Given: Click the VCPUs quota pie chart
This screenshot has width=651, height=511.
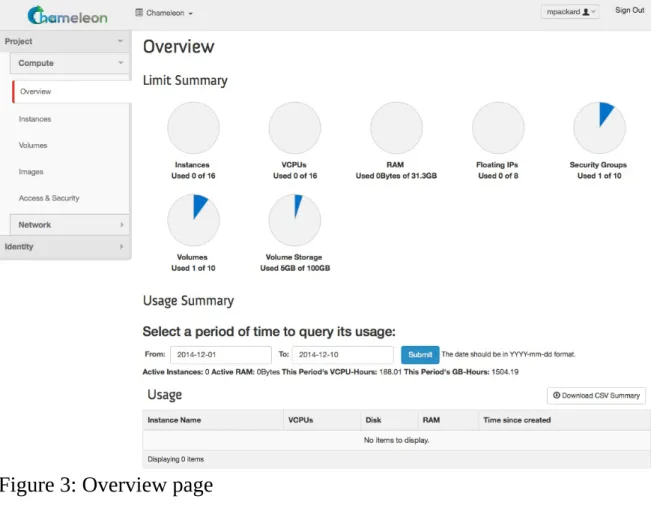Looking at the screenshot, I should point(295,128).
